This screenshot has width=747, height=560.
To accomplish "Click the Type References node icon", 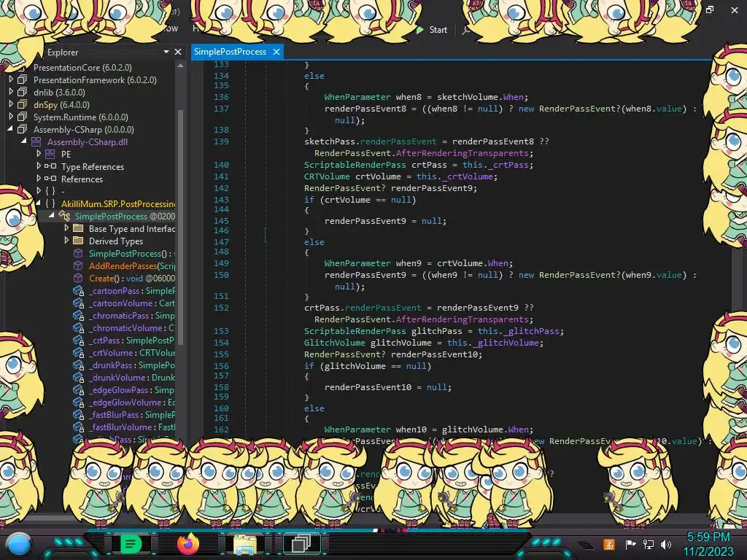I will coord(50,167).
